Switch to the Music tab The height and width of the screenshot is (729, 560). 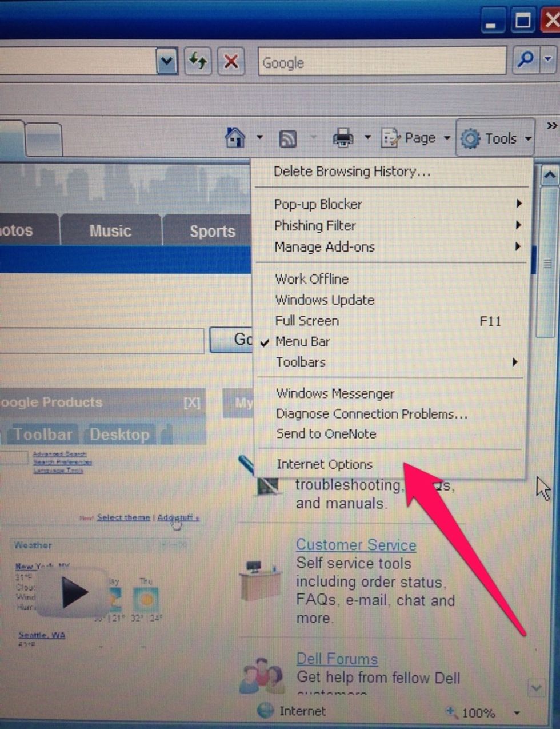pyautogui.click(x=111, y=231)
